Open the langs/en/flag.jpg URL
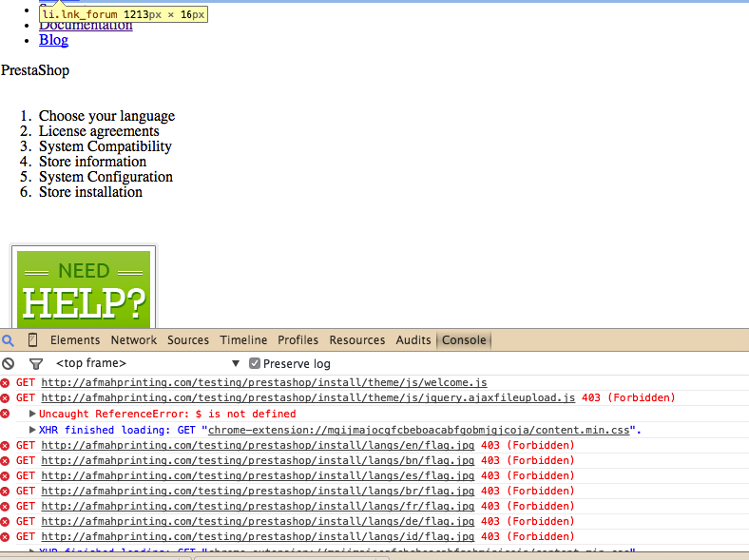 258,446
